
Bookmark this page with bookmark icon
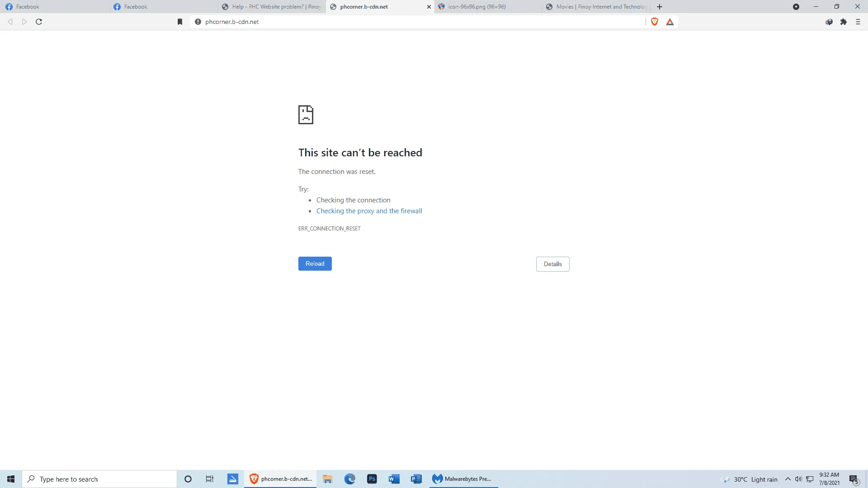[x=180, y=22]
